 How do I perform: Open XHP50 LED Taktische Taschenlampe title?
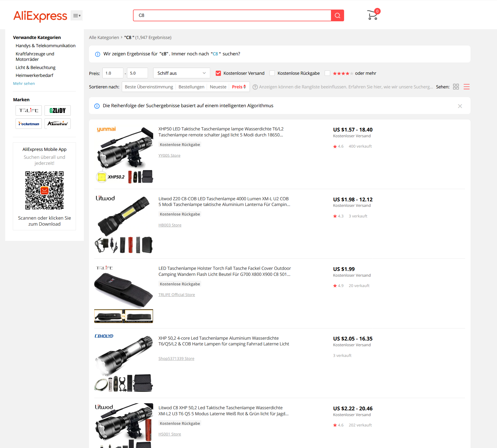pos(221,132)
